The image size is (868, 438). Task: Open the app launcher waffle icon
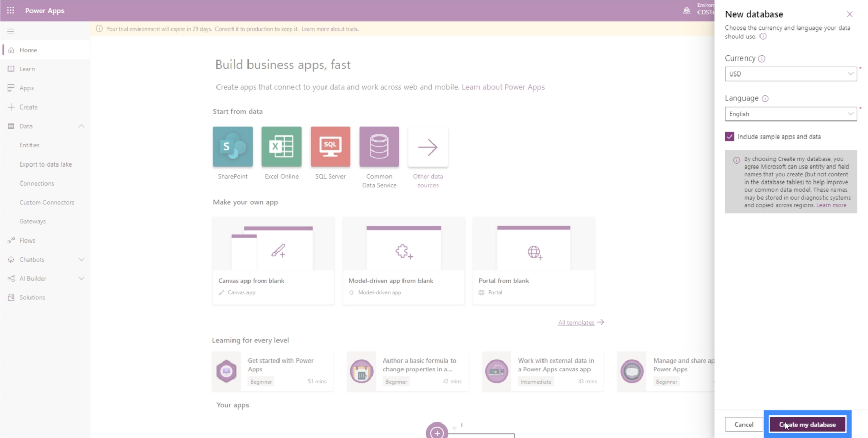point(10,10)
